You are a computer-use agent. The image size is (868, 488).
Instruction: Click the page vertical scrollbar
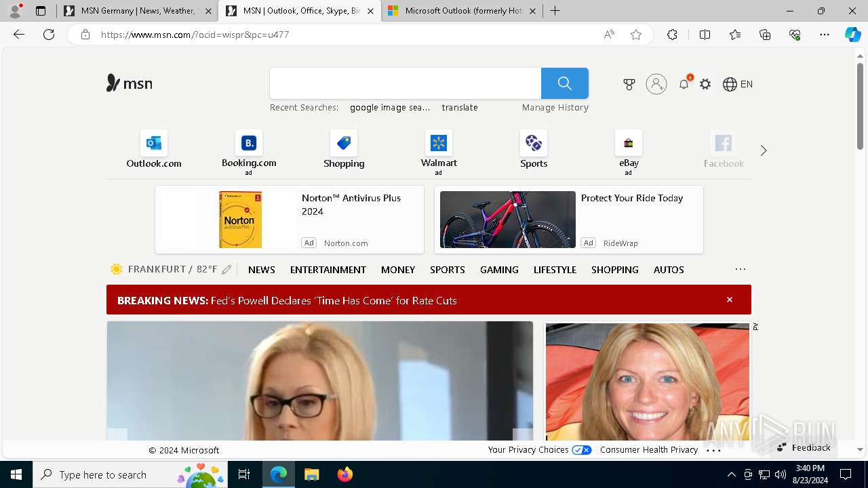(x=860, y=106)
